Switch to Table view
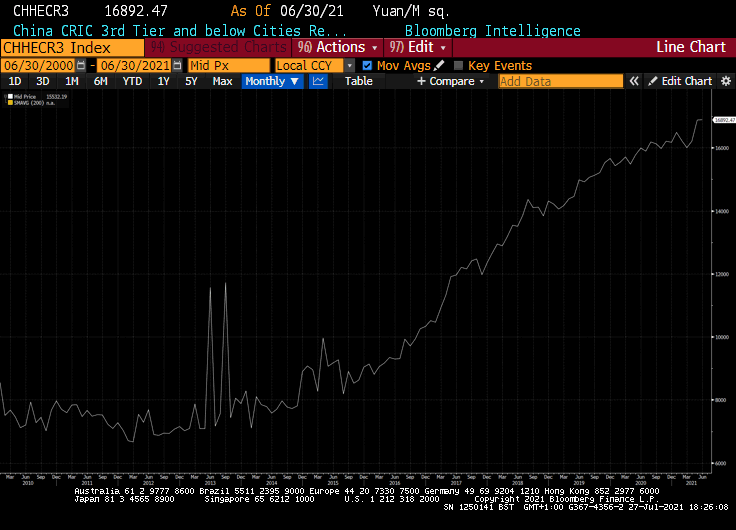The width and height of the screenshot is (736, 530). [x=358, y=81]
